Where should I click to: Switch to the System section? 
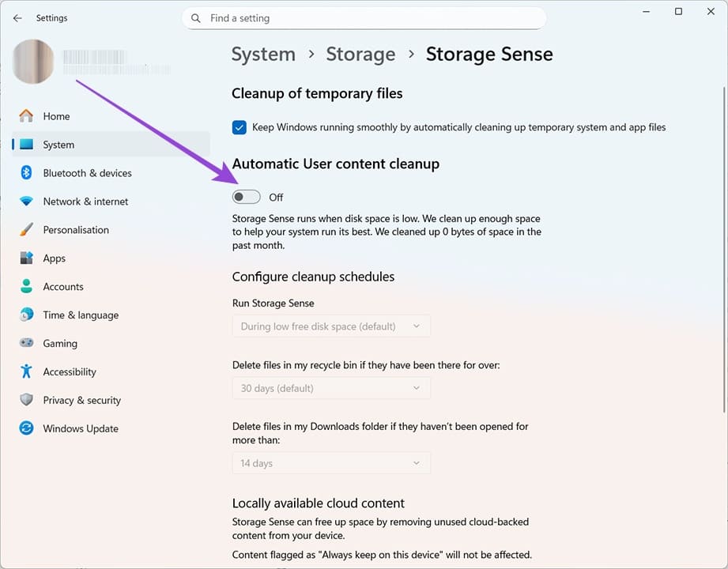click(58, 145)
